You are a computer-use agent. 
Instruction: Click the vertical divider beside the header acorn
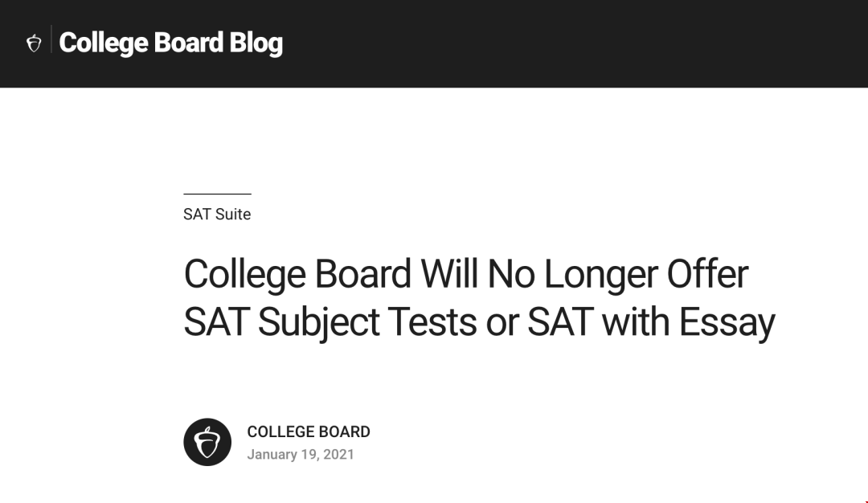click(x=51, y=39)
